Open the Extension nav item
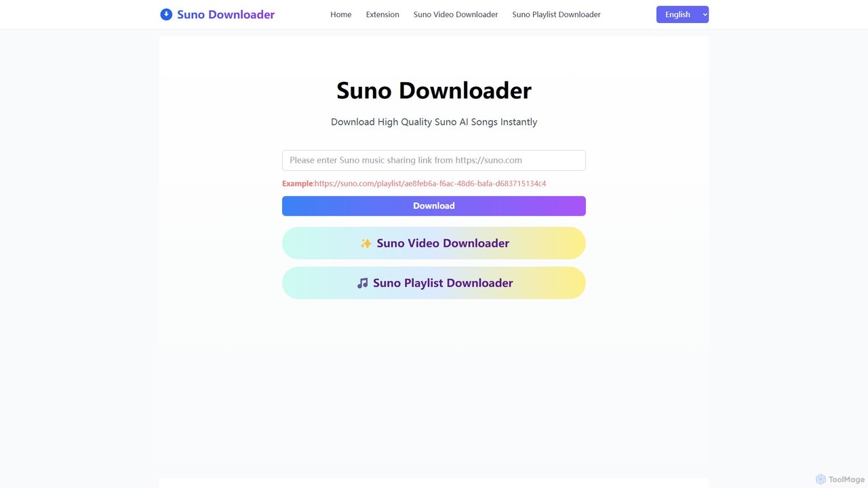This screenshot has height=488, width=868. (382, 14)
